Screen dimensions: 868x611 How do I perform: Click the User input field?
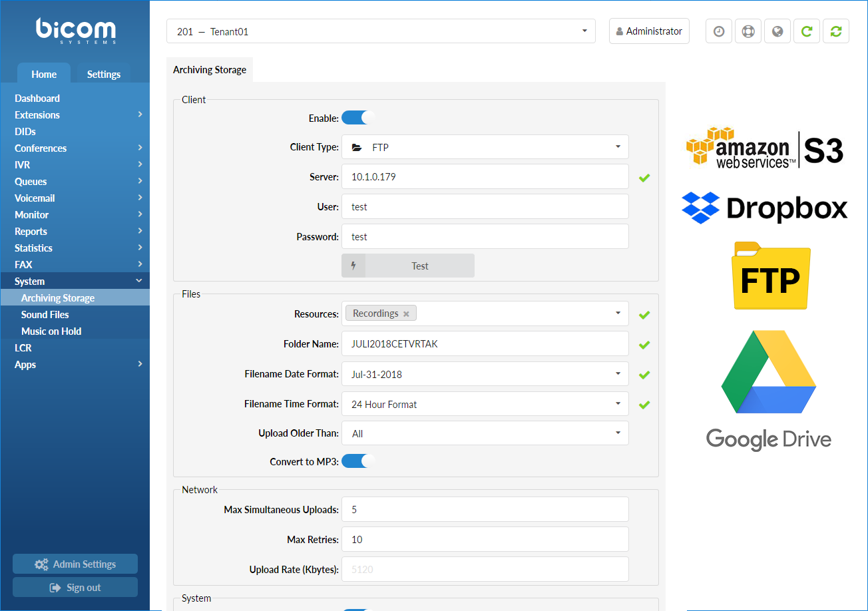point(485,206)
